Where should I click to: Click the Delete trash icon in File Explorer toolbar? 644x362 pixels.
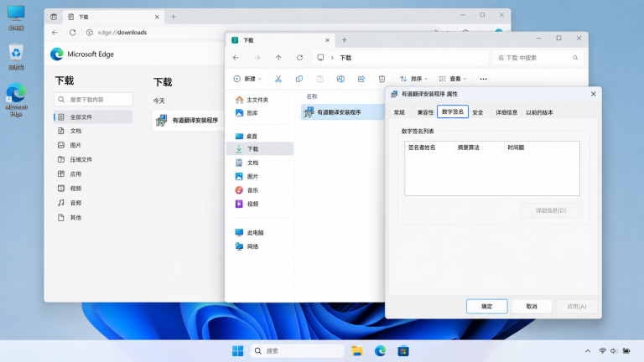[382, 79]
